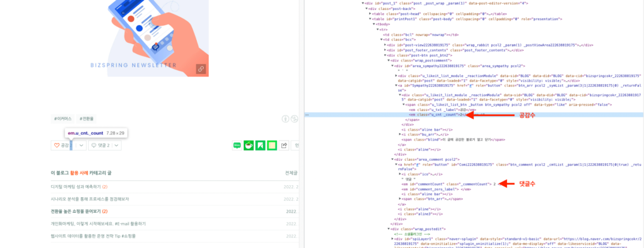Click the circular info icon beside tags

286,119
